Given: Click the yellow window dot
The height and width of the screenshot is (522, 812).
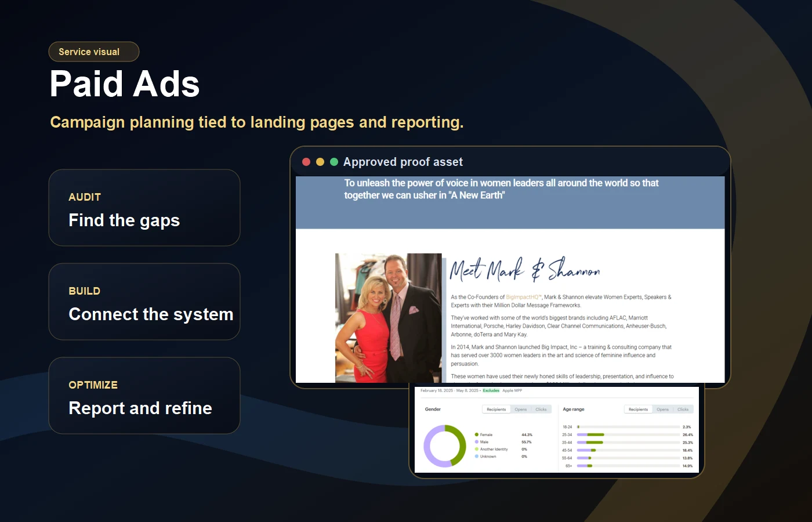Looking at the screenshot, I should pos(320,162).
